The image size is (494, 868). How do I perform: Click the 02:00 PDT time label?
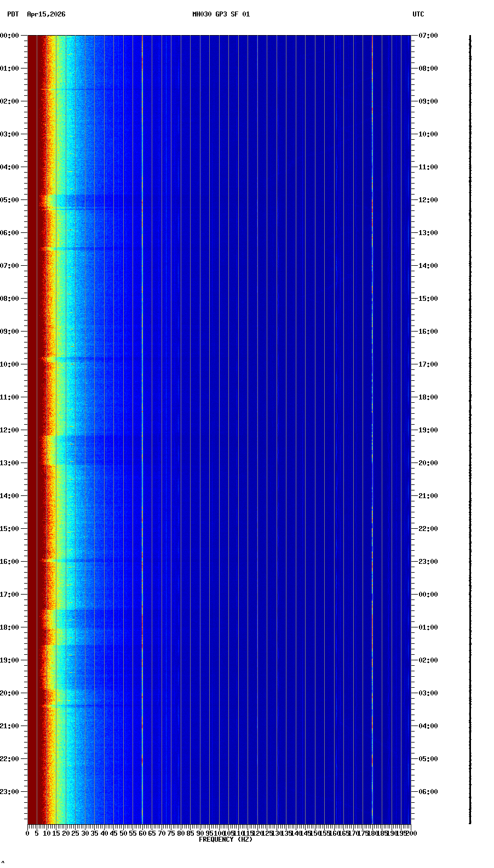10,101
